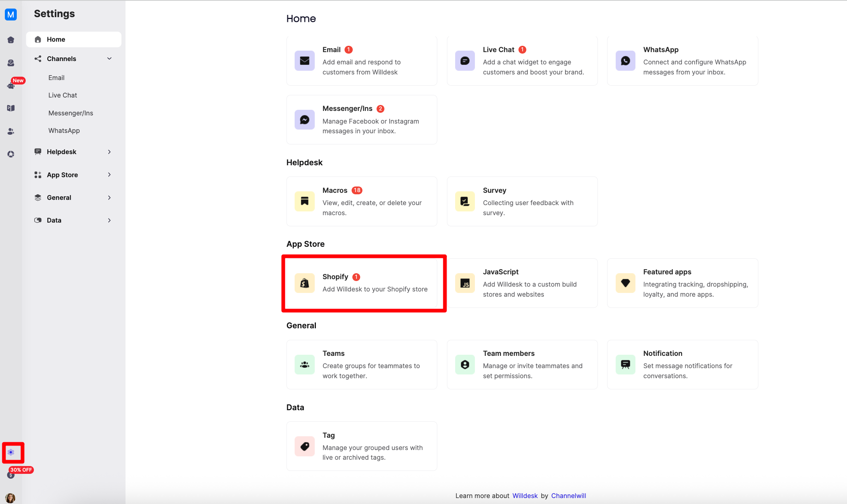Viewport: 847px width, 504px height.
Task: Click 'Collecting user feedback with survey.' text
Action: coord(528,208)
